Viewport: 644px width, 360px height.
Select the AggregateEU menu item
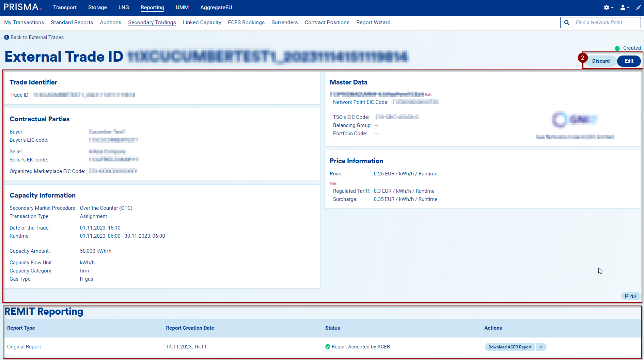click(x=216, y=7)
